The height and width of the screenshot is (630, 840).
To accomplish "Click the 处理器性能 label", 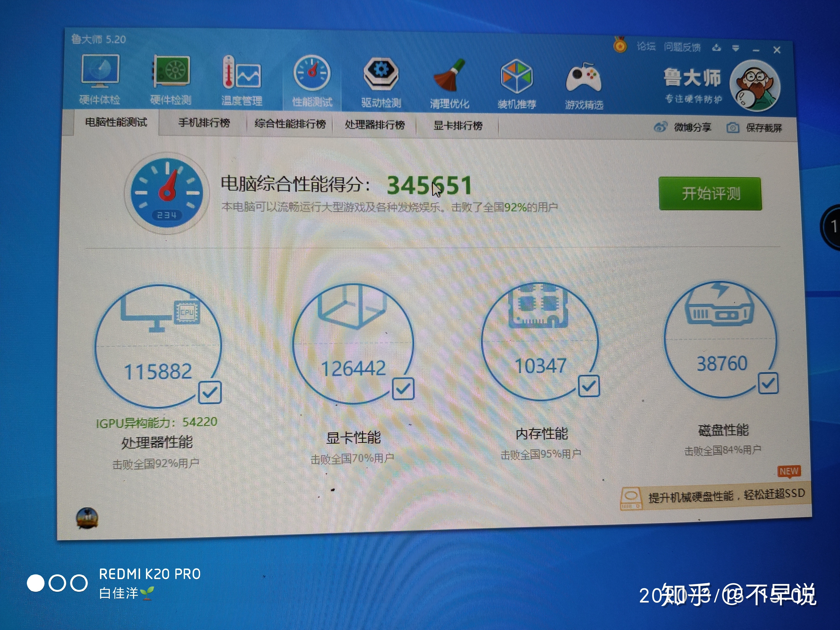I will coord(157,442).
